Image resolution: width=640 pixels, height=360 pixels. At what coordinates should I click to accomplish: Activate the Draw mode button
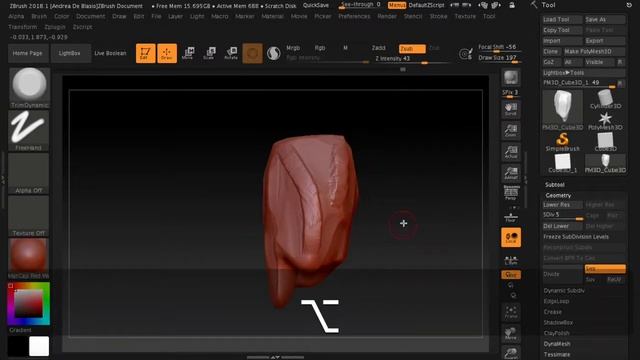point(167,53)
